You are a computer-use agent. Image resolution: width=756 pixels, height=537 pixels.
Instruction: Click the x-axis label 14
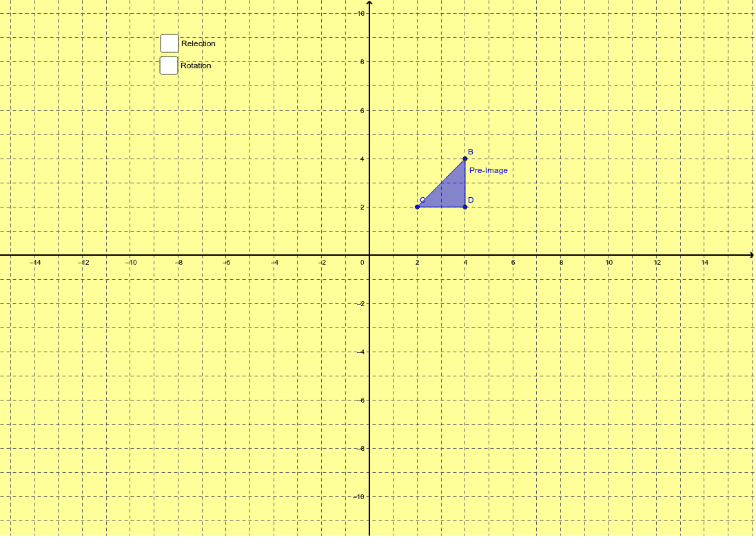(x=705, y=263)
